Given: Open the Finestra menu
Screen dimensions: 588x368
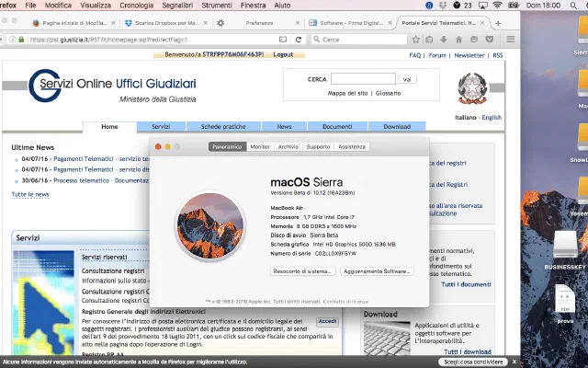Looking at the screenshot, I should point(253,6).
